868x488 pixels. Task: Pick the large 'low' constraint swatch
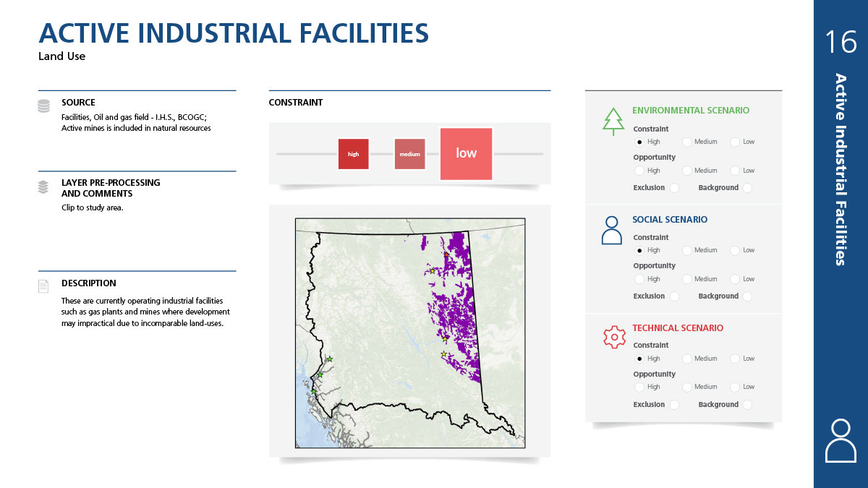click(x=466, y=153)
